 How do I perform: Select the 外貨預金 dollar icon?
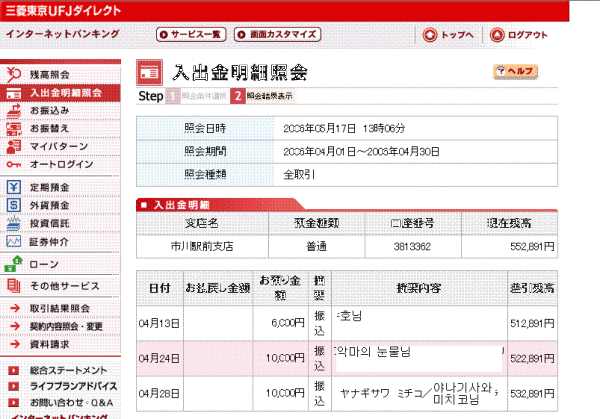coord(14,205)
